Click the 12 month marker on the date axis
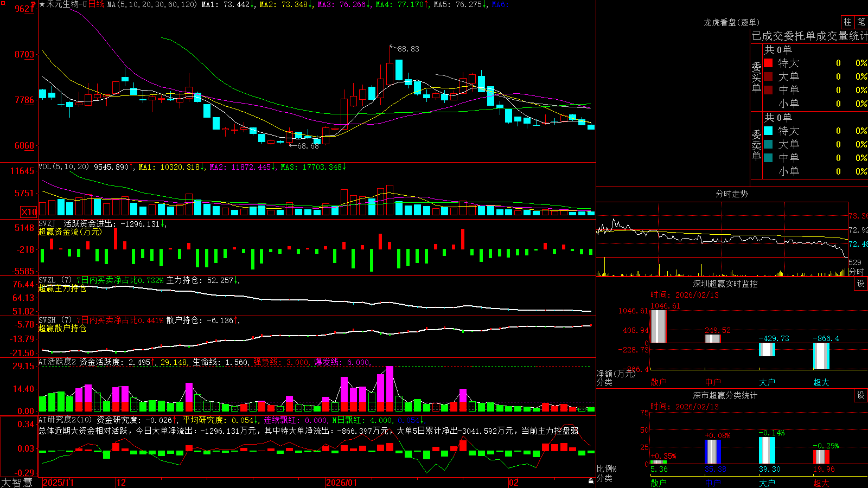Image resolution: width=868 pixels, height=488 pixels. [x=122, y=483]
